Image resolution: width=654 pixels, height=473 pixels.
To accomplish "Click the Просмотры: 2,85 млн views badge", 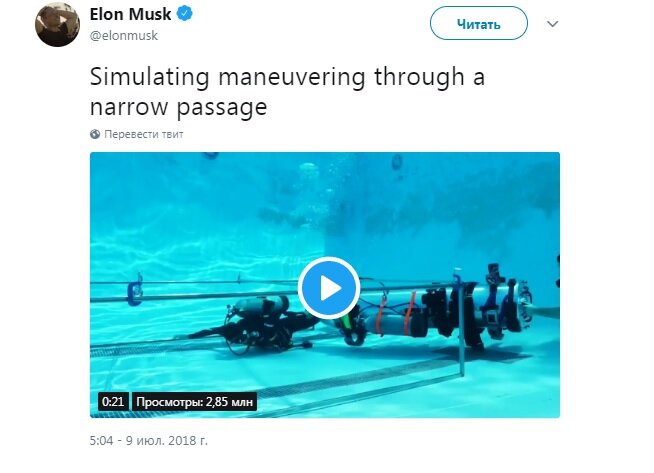I will [194, 402].
